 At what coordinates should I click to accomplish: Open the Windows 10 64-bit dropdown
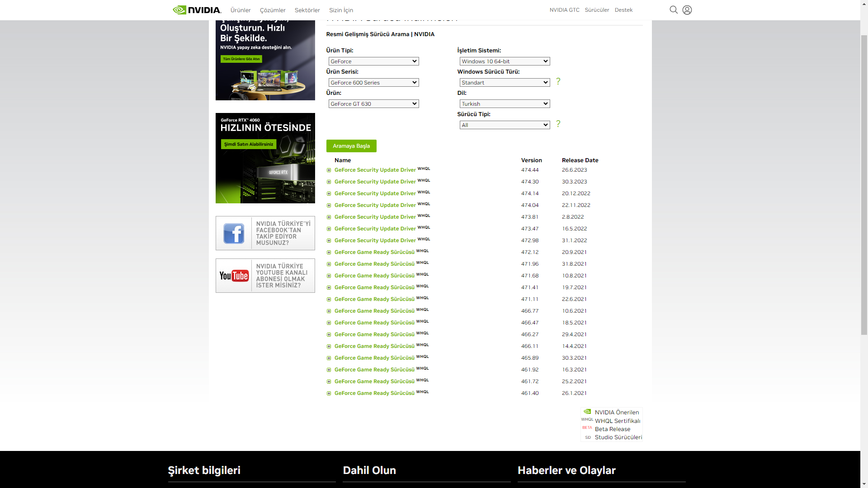tap(505, 61)
